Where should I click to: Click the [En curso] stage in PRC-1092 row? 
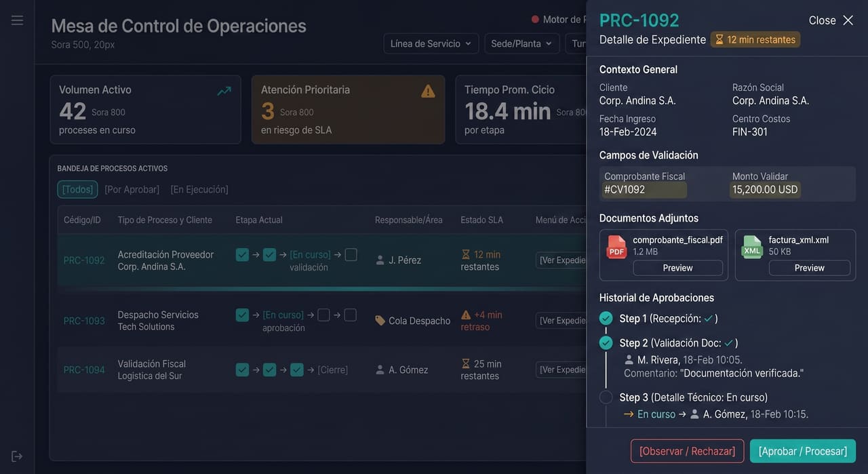click(311, 254)
